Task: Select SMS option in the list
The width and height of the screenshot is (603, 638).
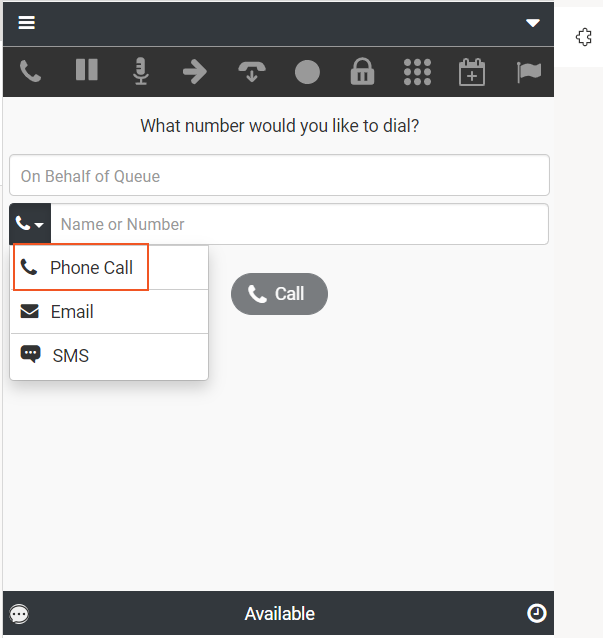Action: [x=70, y=356]
